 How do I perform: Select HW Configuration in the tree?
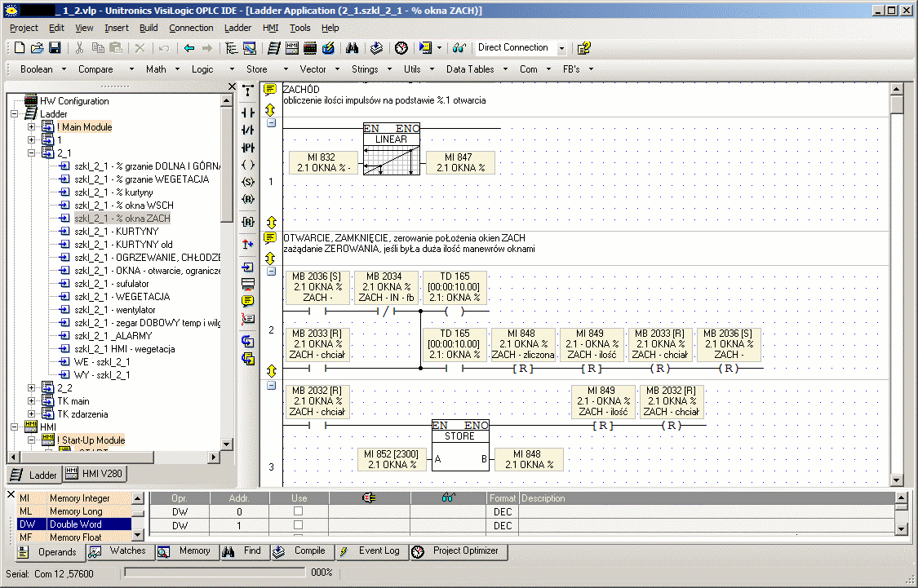pyautogui.click(x=73, y=101)
